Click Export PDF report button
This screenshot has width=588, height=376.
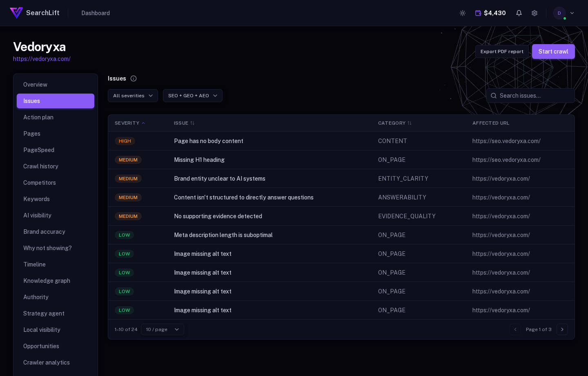pos(502,51)
